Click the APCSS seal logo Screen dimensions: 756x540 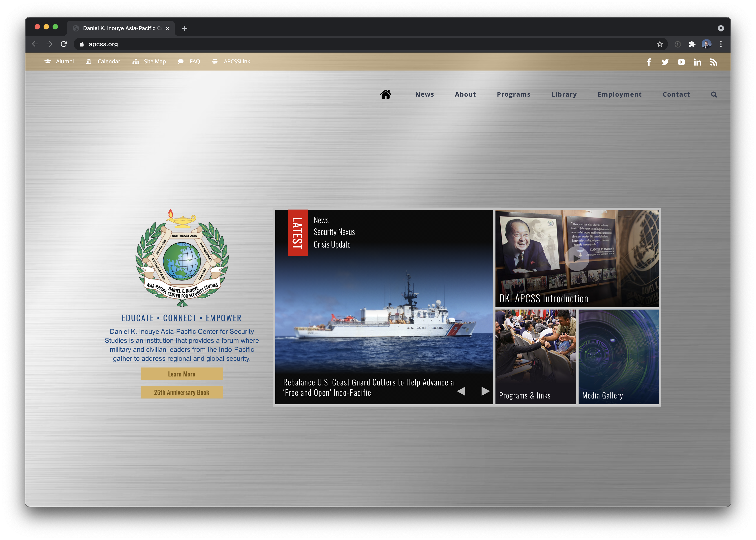tap(182, 258)
